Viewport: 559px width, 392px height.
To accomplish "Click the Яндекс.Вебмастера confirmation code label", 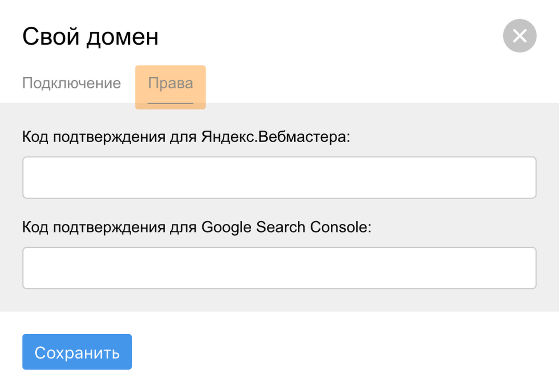I will coord(186,136).
